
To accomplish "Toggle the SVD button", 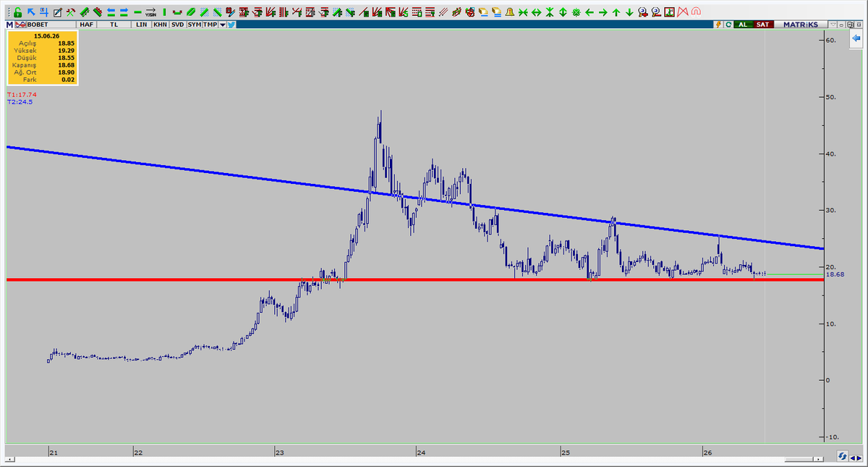I will pos(177,25).
